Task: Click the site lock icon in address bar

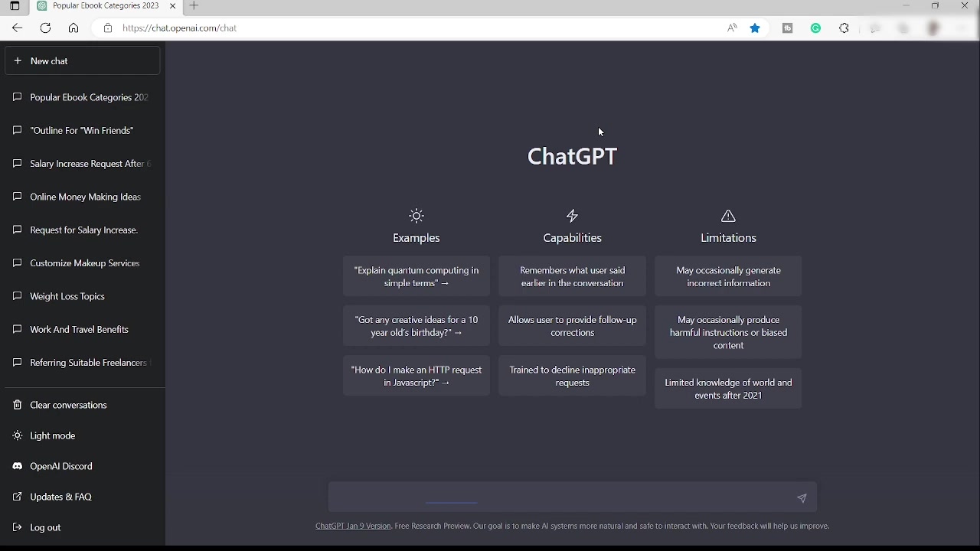Action: click(x=108, y=28)
